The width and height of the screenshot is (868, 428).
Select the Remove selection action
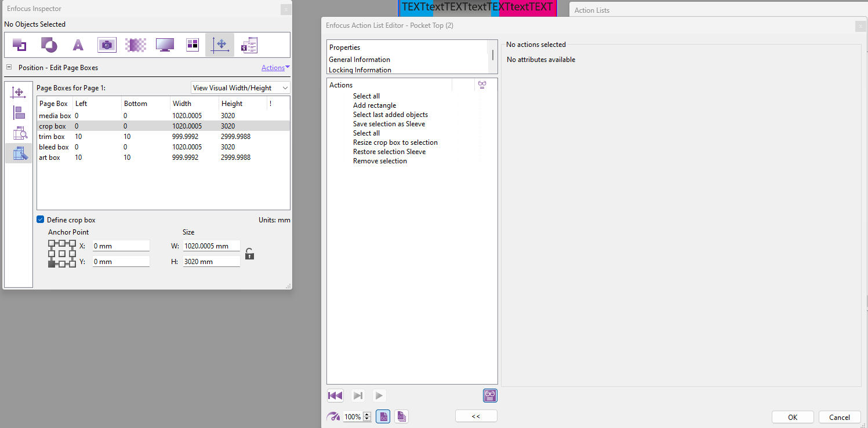coord(380,161)
